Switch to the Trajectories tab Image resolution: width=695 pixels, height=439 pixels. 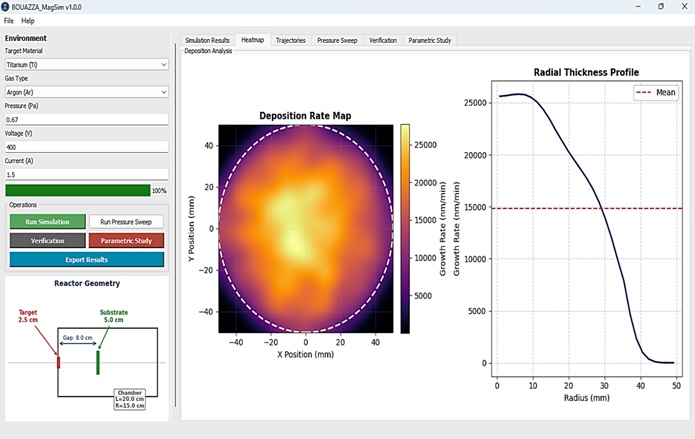[x=291, y=40]
